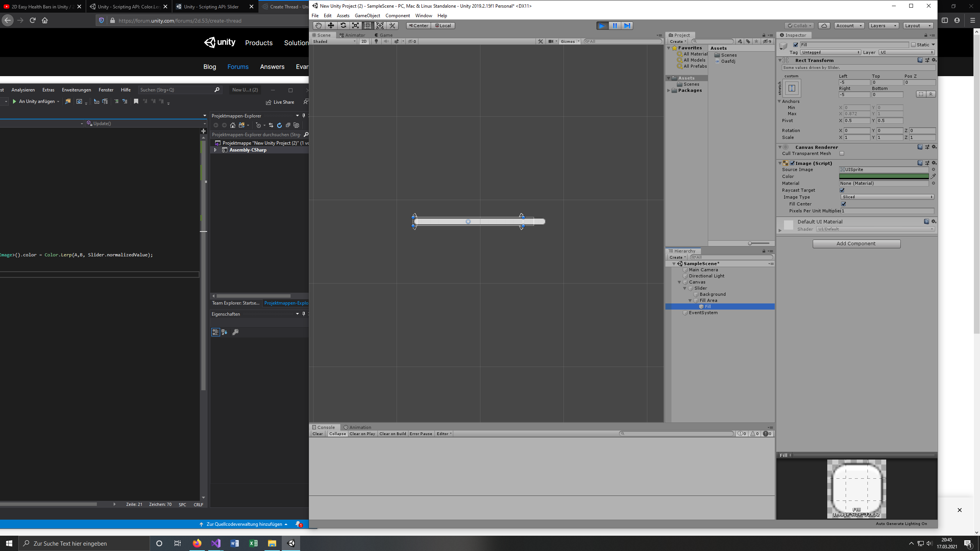This screenshot has width=980, height=551.
Task: Select the Rect Transform tool icon
Action: pyautogui.click(x=367, y=26)
